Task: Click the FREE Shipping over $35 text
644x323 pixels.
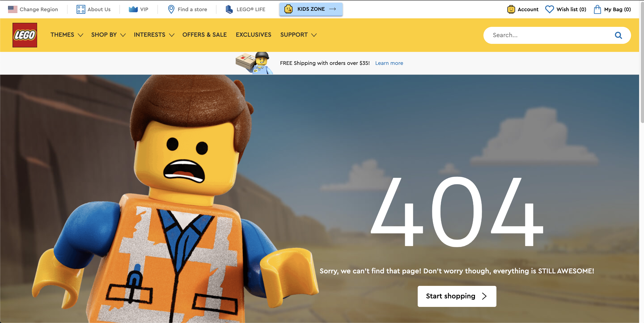Action: tap(325, 63)
